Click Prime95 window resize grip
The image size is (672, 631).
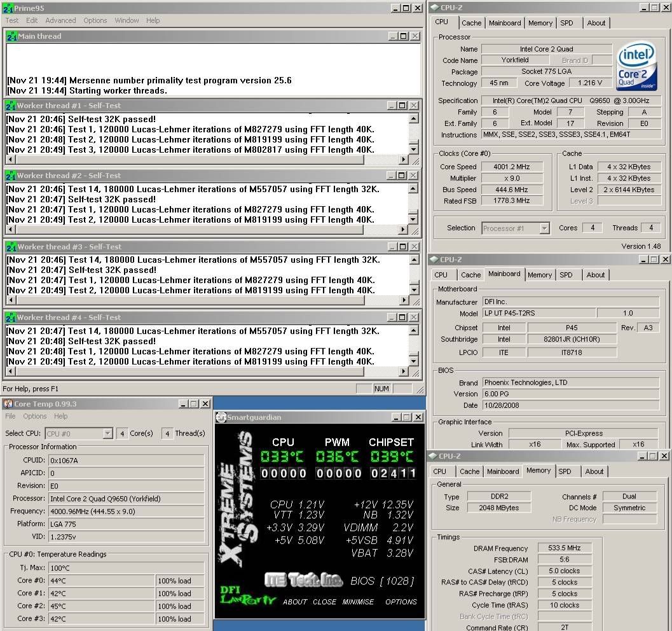click(420, 390)
